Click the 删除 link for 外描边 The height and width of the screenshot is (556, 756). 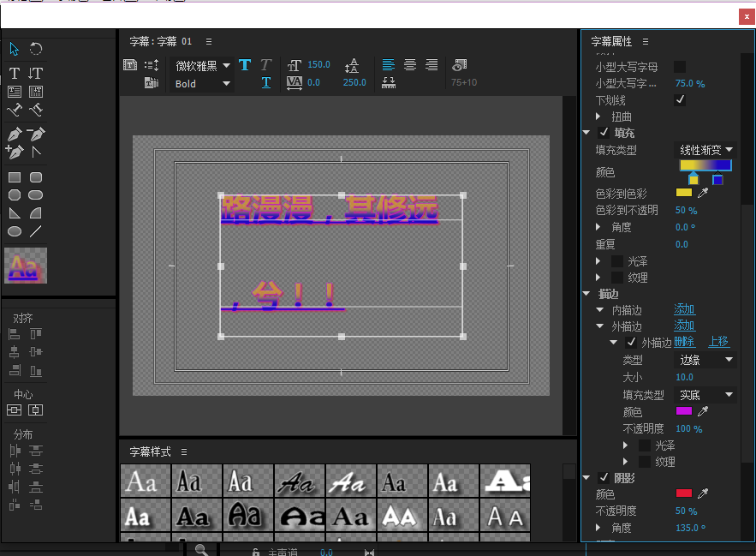(684, 342)
